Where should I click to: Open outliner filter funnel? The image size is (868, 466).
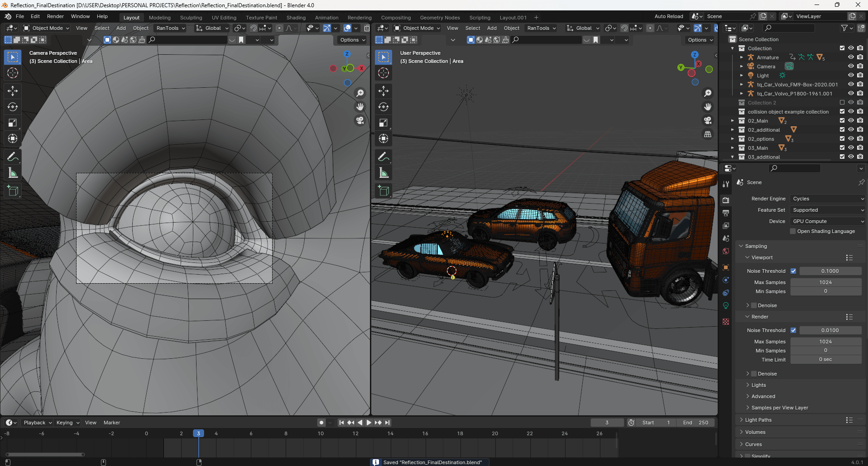click(x=847, y=28)
